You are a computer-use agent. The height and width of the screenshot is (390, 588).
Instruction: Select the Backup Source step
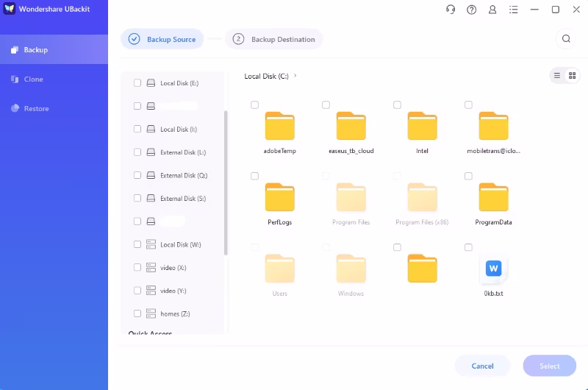162,39
